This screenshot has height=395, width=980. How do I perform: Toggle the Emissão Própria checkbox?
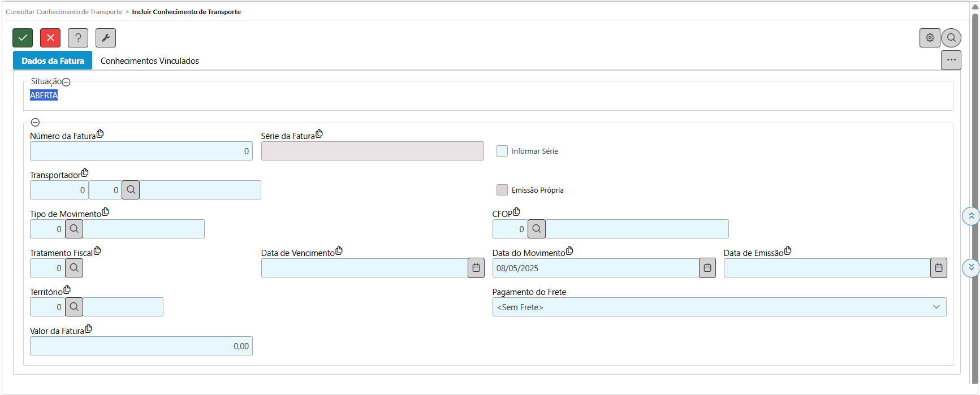coord(502,190)
